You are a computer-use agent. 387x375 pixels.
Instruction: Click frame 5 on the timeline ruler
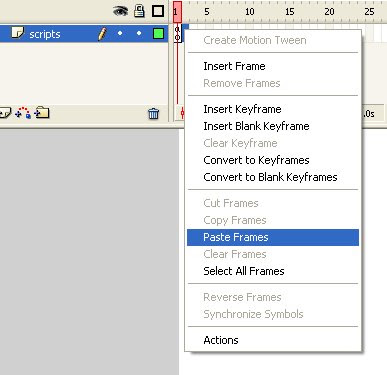point(207,12)
